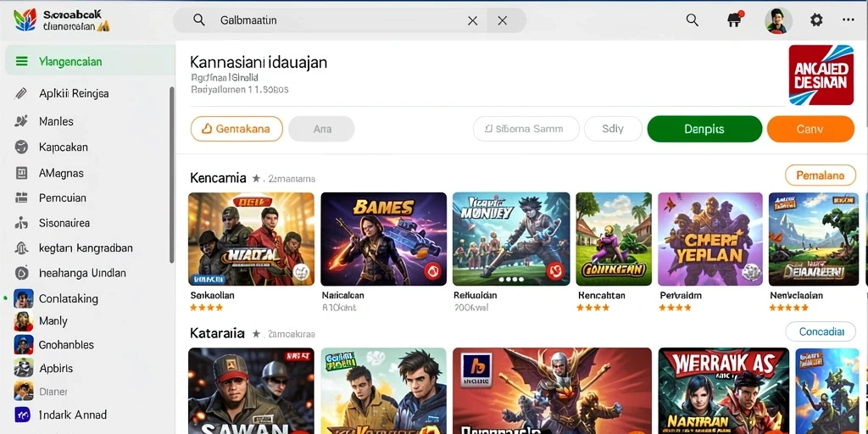Select Sisonaurea in the sidebar
The height and width of the screenshot is (434, 868).
tap(64, 223)
